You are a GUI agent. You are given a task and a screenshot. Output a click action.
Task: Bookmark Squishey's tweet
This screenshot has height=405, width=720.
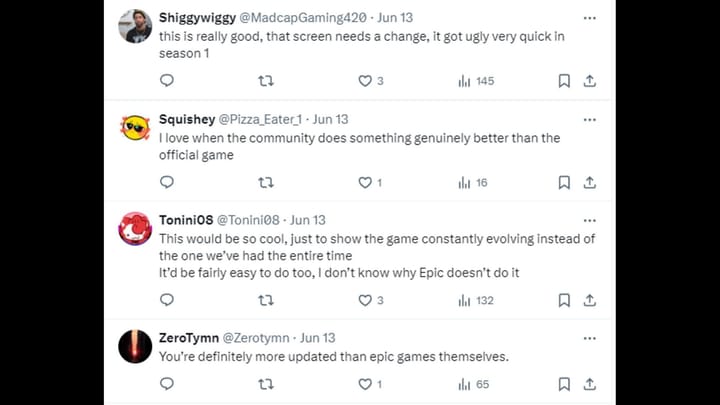564,183
